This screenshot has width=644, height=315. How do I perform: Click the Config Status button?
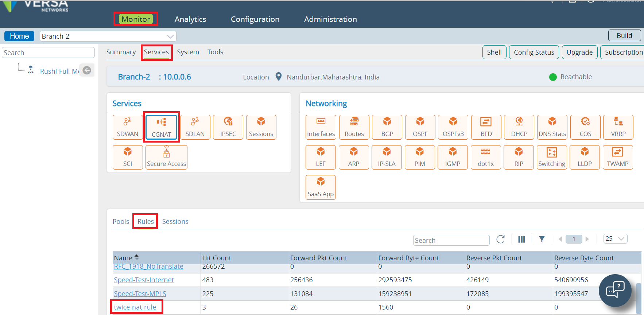coord(534,52)
